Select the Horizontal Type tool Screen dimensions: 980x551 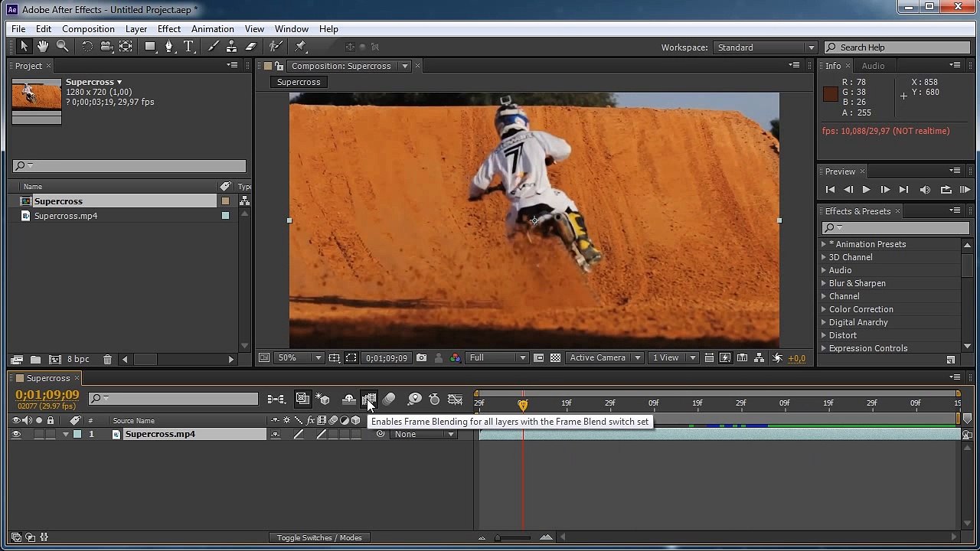pyautogui.click(x=188, y=47)
